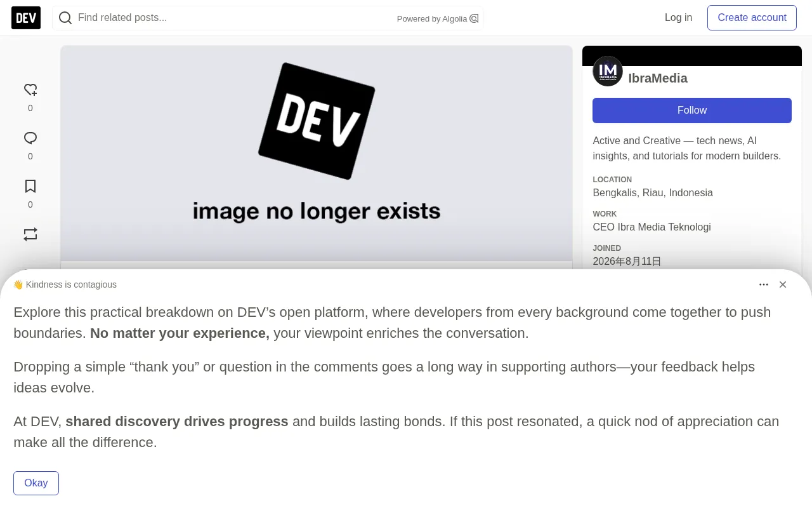Screen dimensions: 812x508
Task: Open the DEV home logo
Action: click(26, 18)
